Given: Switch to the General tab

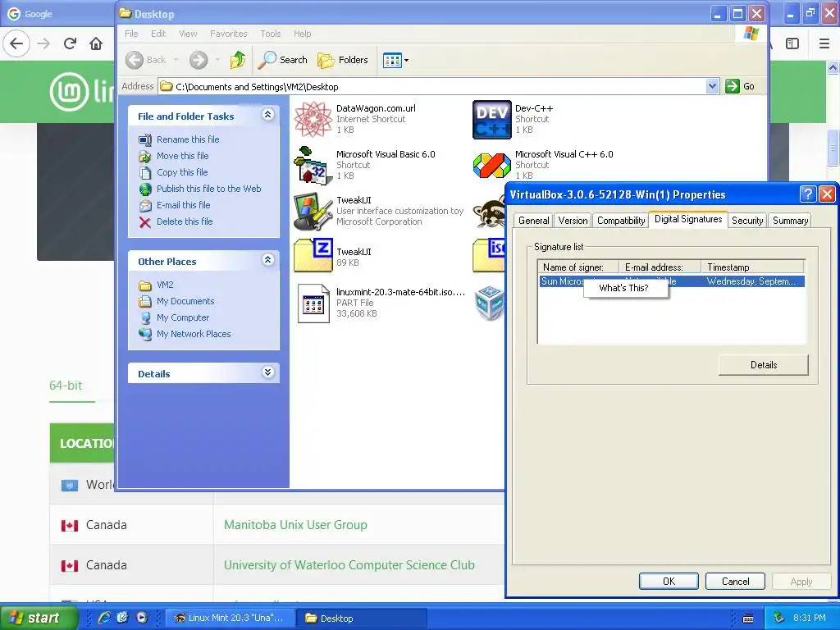Looking at the screenshot, I should point(533,221).
